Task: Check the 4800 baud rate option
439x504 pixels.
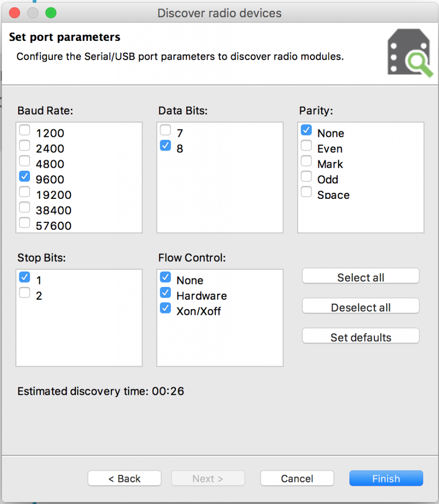Action: point(24,160)
